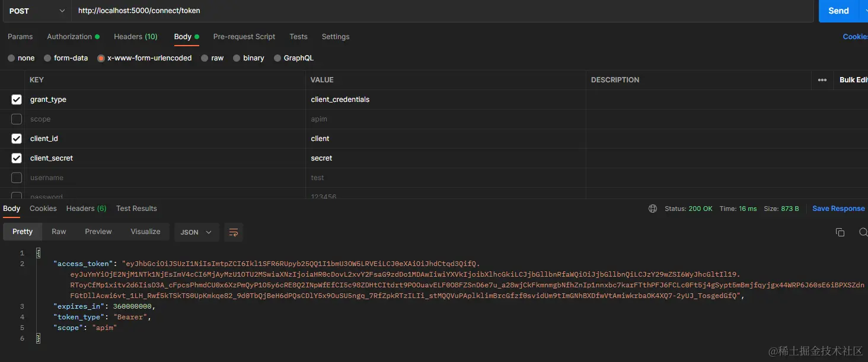Open response search with magnifier icon
Viewport: 868px width, 362px height.
coord(863,232)
